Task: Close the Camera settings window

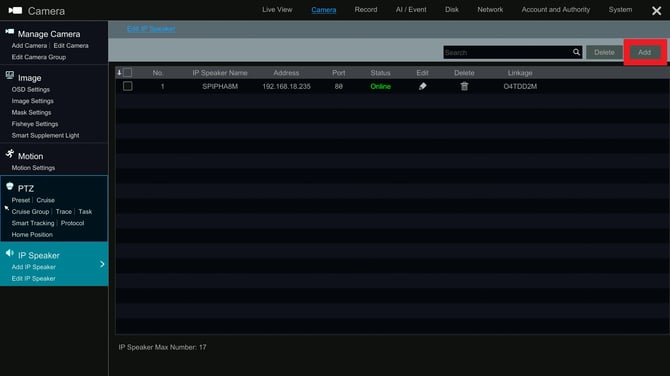Action: pyautogui.click(x=657, y=11)
